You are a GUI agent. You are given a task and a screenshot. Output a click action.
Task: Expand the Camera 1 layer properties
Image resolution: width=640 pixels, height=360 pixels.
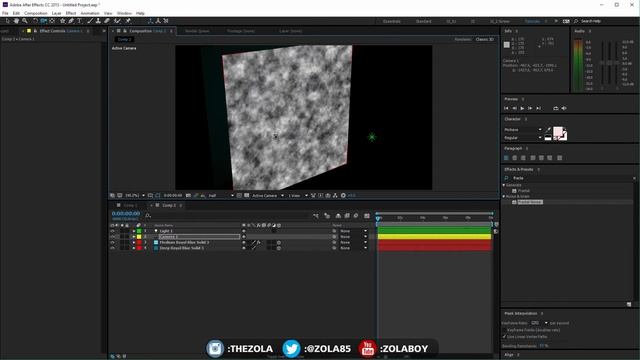click(133, 237)
